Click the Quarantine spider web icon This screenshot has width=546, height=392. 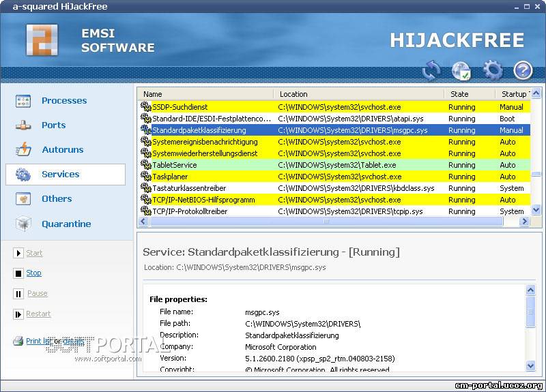(23, 224)
